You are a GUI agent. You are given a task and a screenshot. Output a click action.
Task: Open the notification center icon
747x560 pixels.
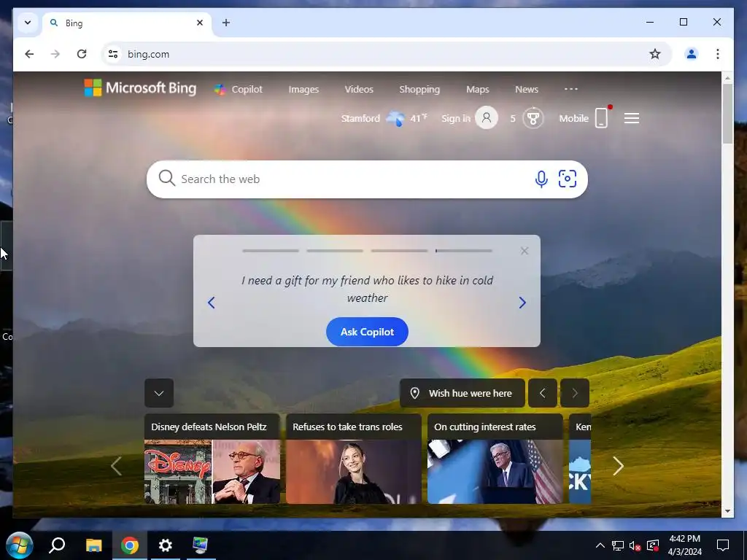coord(723,545)
